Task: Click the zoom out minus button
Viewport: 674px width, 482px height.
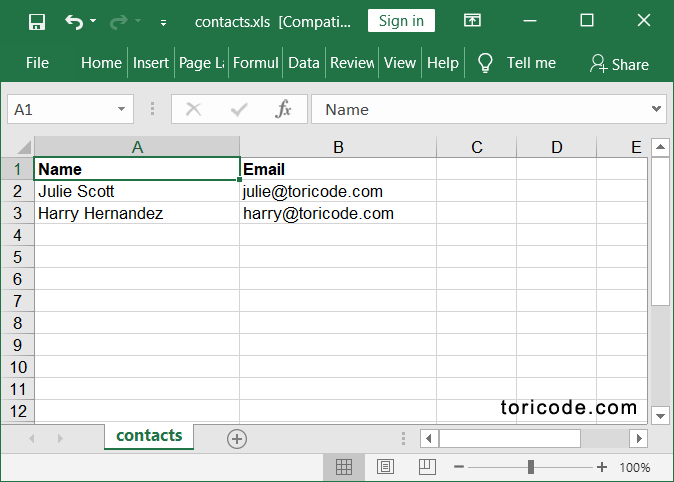Action: pos(459,467)
